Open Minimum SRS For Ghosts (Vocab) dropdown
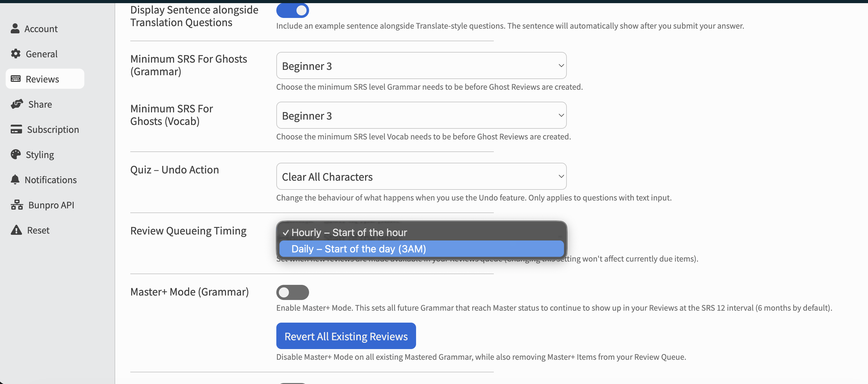The height and width of the screenshot is (384, 868). pyautogui.click(x=421, y=115)
